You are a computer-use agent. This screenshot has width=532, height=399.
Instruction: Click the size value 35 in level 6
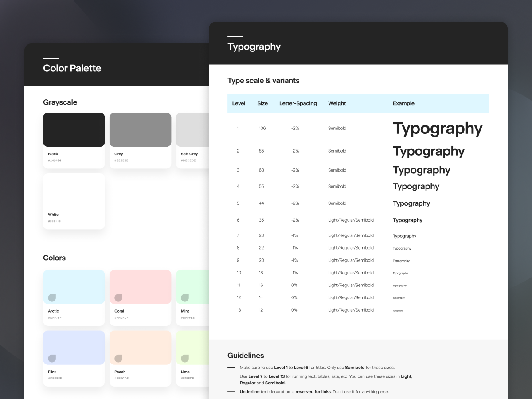tap(262, 220)
